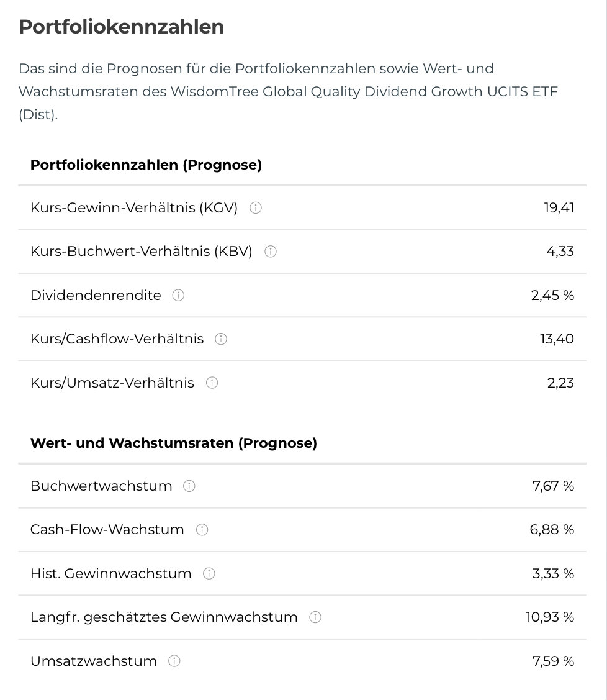The image size is (607, 700).
Task: Show Dividendenrendite info tooltip icon
Action: point(178,296)
